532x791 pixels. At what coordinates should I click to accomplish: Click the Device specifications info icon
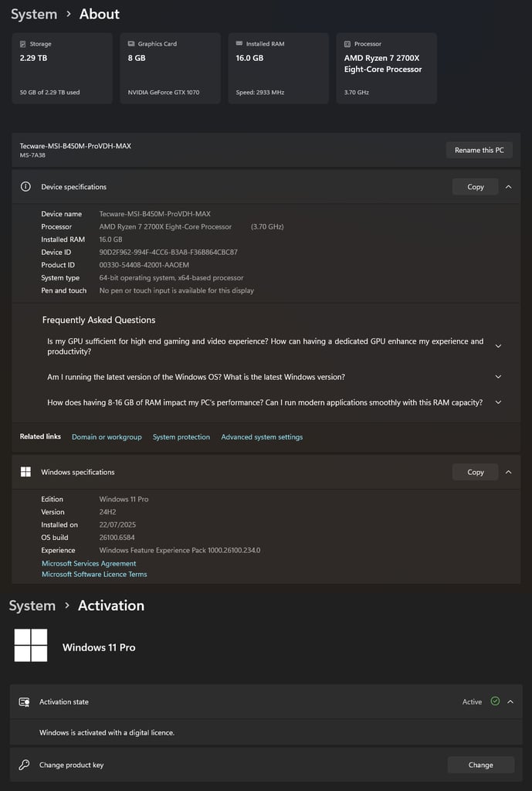pyautogui.click(x=25, y=187)
